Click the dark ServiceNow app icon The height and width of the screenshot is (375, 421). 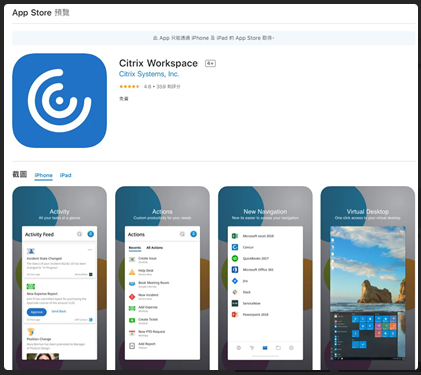pyautogui.click(x=235, y=303)
